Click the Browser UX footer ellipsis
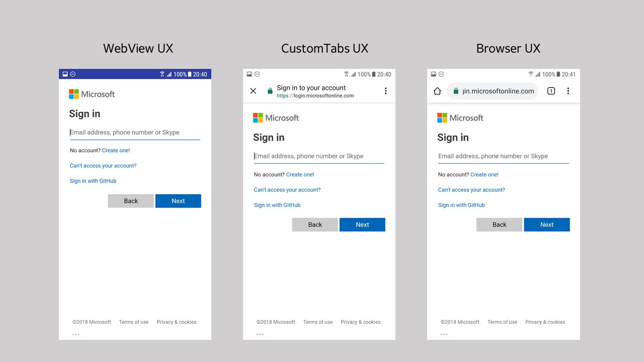 [444, 334]
